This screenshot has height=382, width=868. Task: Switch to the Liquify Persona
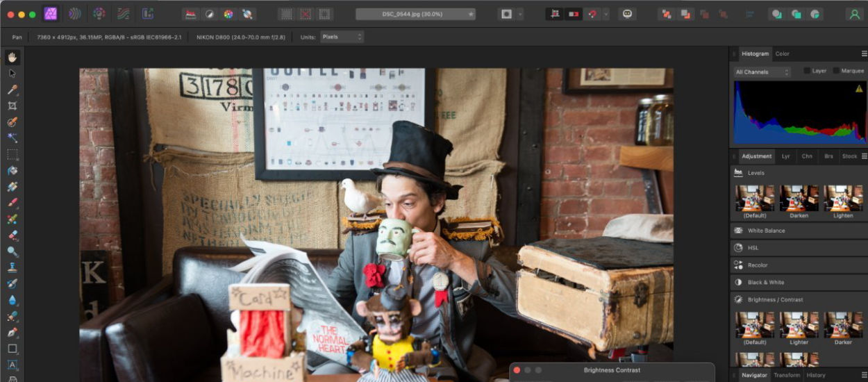coord(75,14)
